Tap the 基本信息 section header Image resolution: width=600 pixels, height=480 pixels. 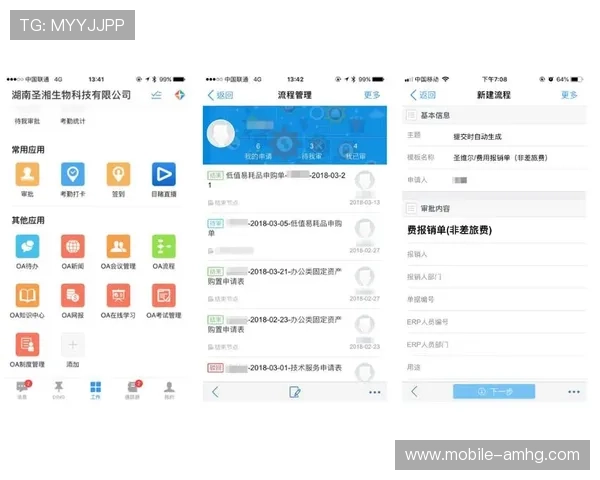(494, 115)
